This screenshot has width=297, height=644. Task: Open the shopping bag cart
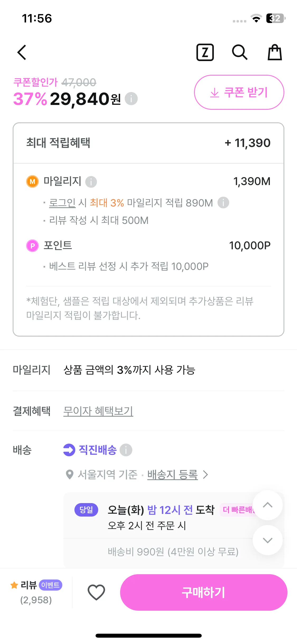(275, 52)
